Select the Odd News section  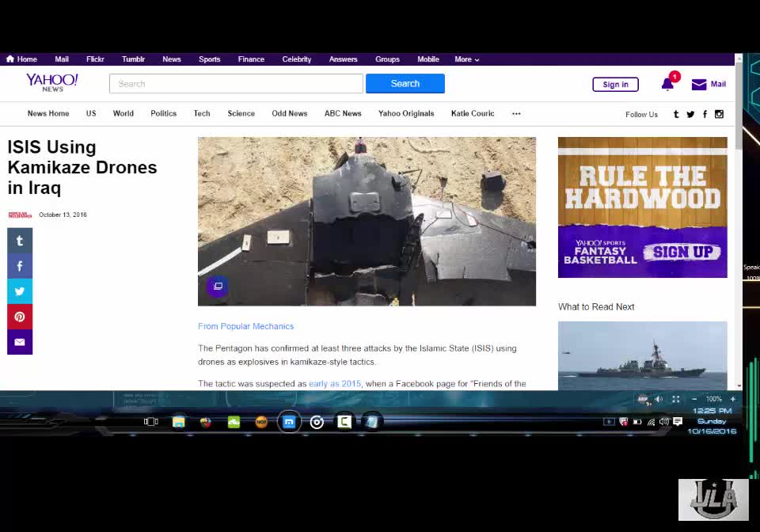click(290, 113)
